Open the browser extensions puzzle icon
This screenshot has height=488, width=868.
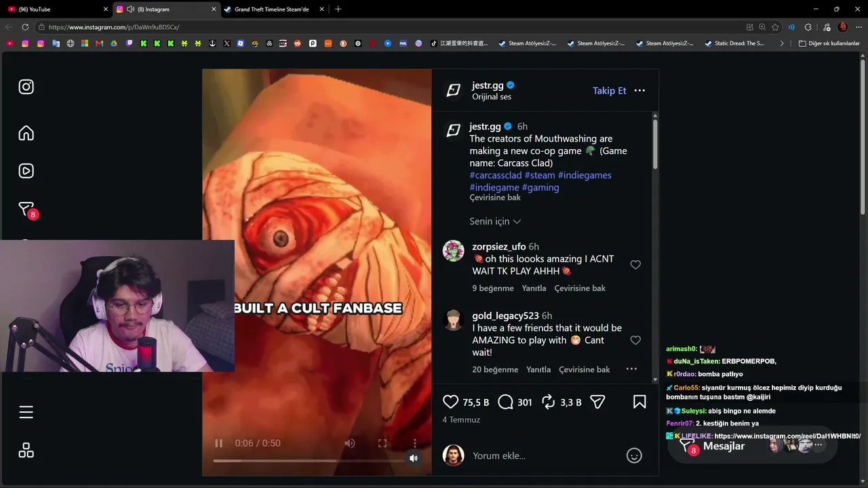[x=808, y=27]
